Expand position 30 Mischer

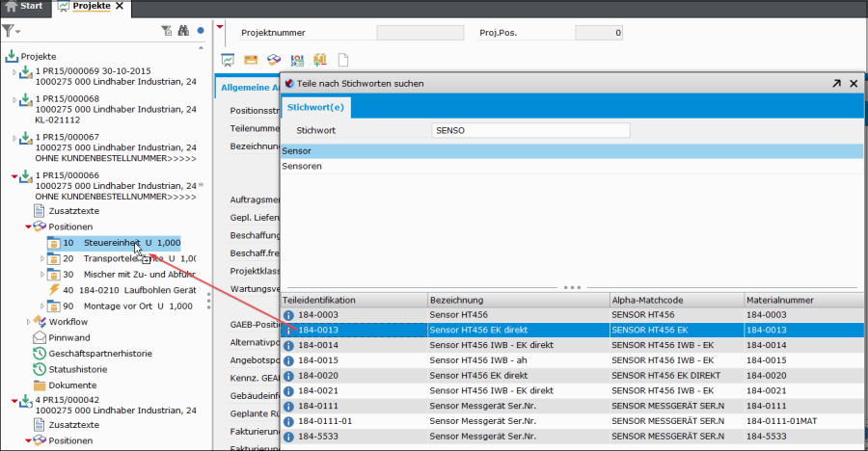(x=42, y=275)
